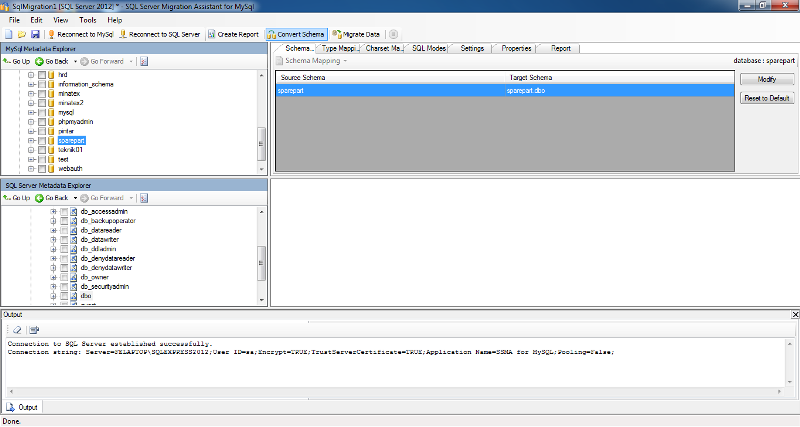Screen dimensions: 800x427
Task: Go Back in MySql Metadata Explorer
Action: 52,61
